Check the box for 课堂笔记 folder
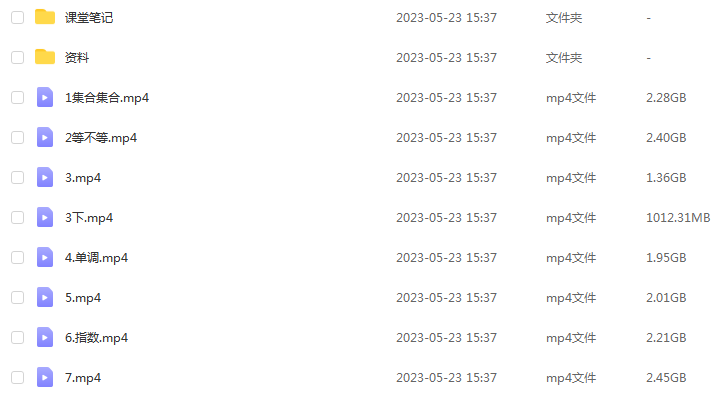719x401 pixels. (x=17, y=17)
